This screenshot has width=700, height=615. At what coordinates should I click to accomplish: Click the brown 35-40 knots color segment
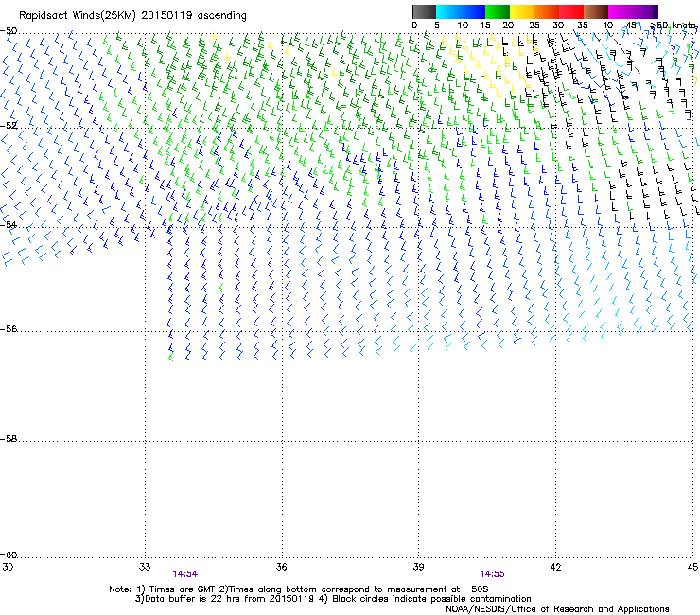[x=596, y=11]
